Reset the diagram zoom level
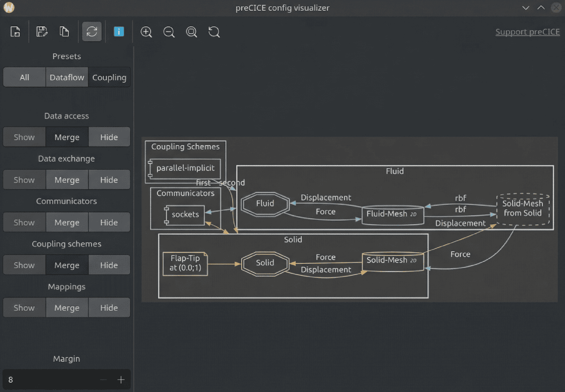 214,31
